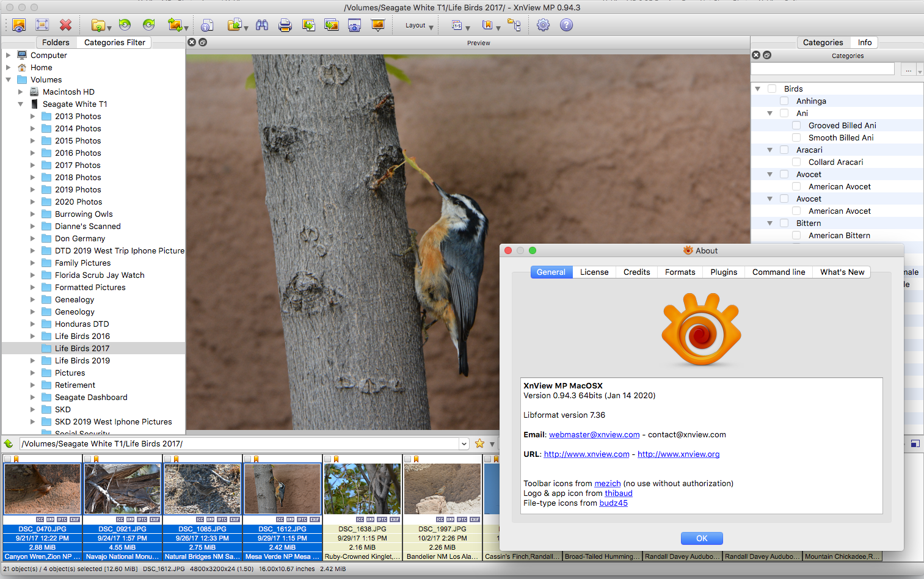Open settings with the gear icon

point(543,25)
